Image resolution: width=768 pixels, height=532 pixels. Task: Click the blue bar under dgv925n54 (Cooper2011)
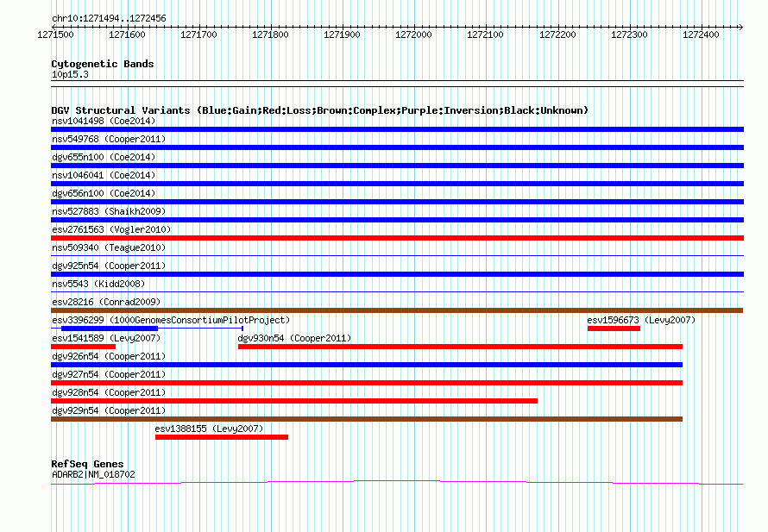397,274
